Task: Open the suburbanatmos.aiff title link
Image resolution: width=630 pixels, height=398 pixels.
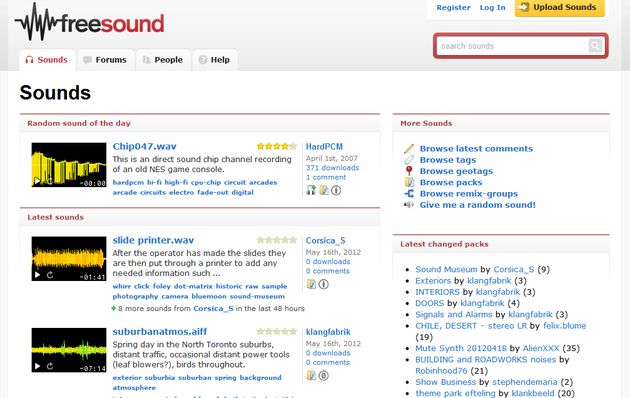Action: coord(160,331)
